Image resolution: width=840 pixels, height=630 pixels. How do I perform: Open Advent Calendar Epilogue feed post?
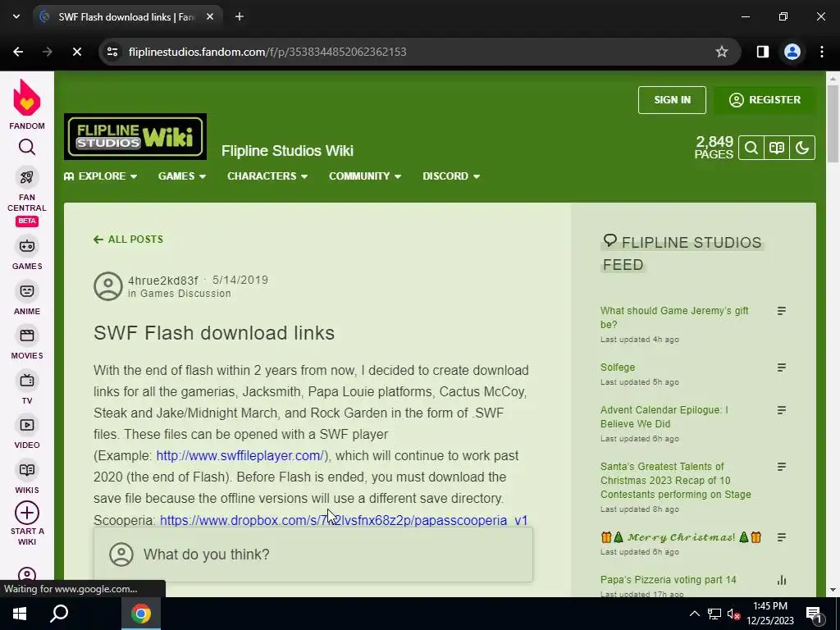664,417
